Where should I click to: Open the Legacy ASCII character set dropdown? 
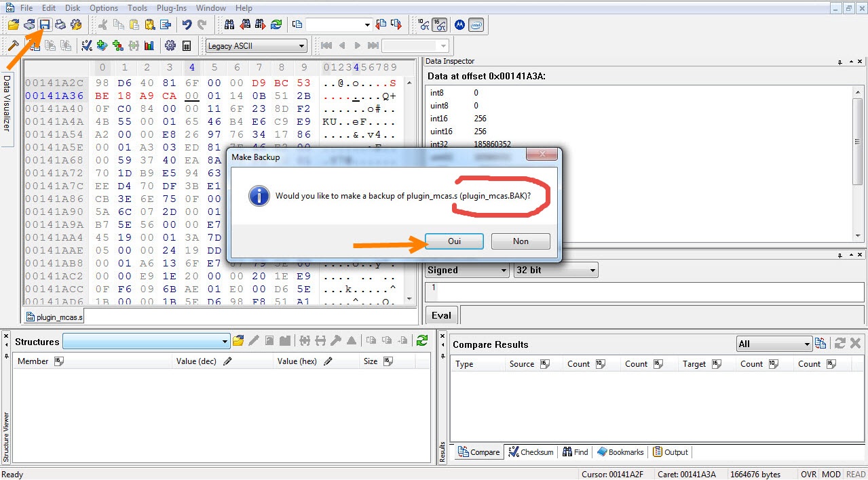click(256, 46)
